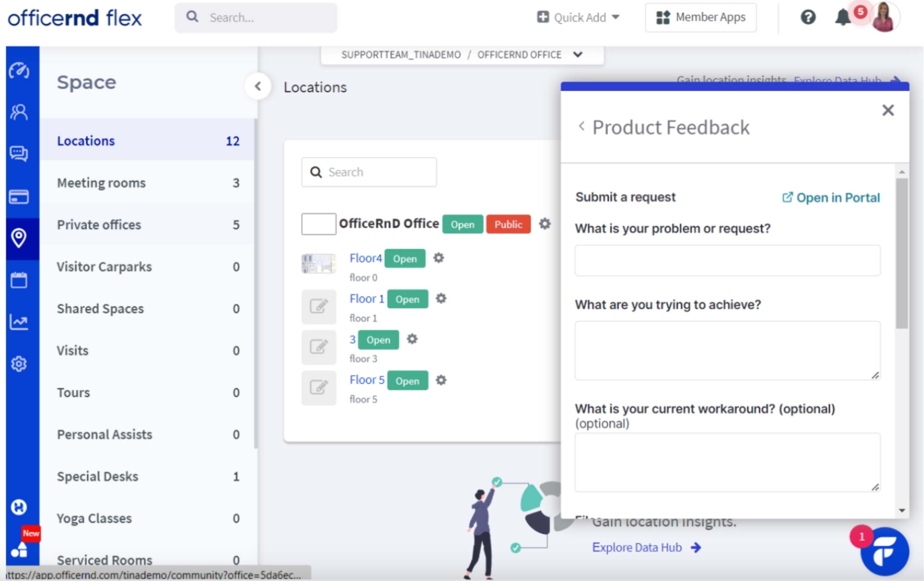
Task: Click the officernd flex logo
Action: coord(75,18)
